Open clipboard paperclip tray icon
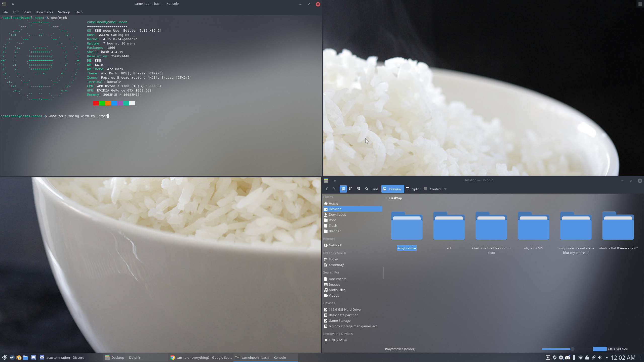This screenshot has height=362, width=644. pyautogui.click(x=593, y=357)
